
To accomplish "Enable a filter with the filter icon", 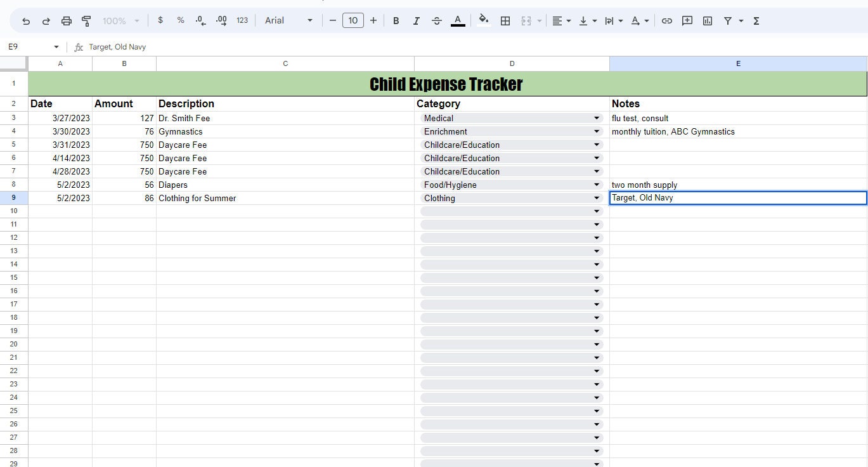I will click(727, 20).
